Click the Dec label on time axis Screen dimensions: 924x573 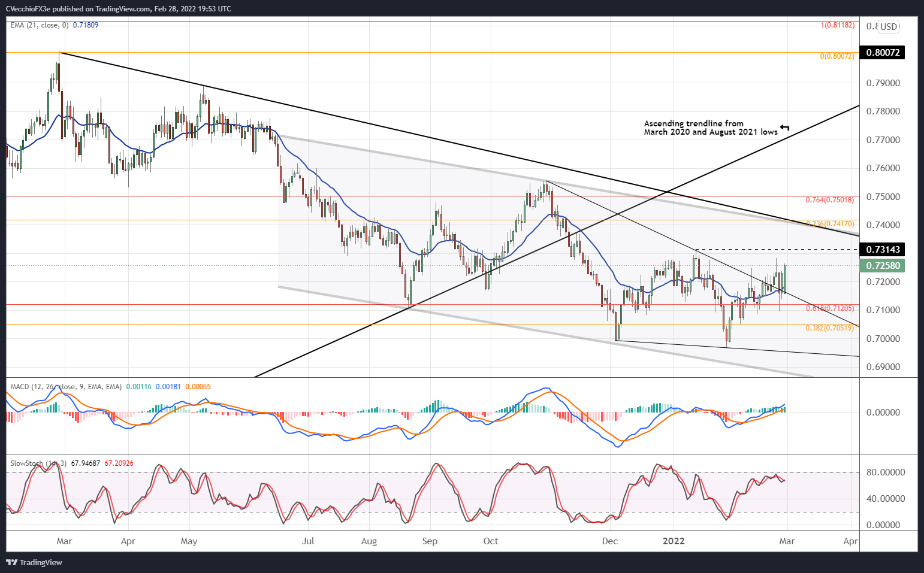coord(610,541)
